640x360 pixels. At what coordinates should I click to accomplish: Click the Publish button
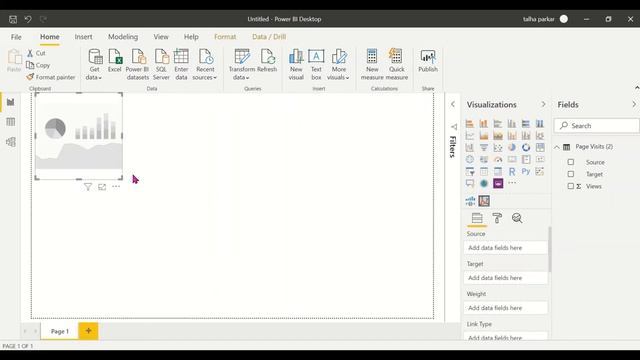coord(428,61)
